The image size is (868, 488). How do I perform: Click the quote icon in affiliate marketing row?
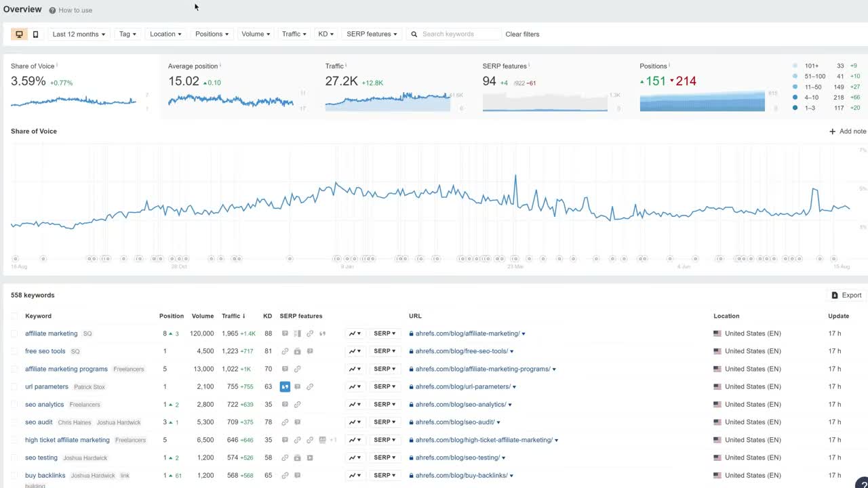322,333
